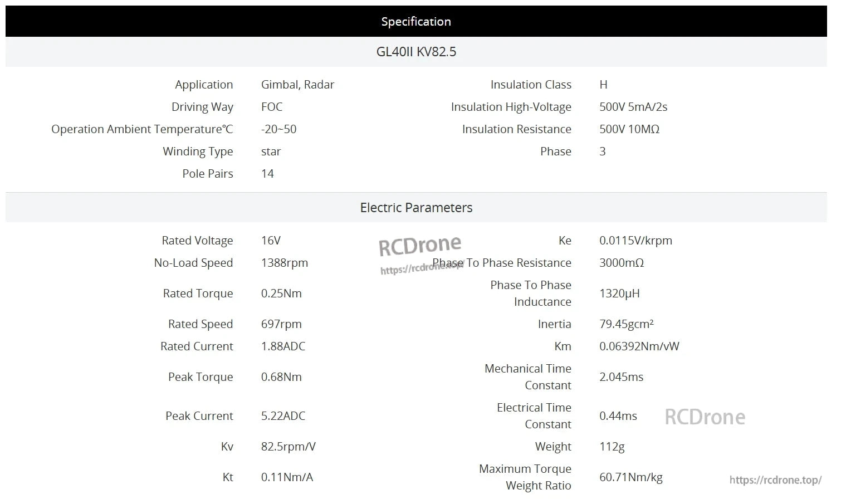
Task: Click the gray RCDrone watermark near Electrical Time Constant
Action: tap(705, 417)
